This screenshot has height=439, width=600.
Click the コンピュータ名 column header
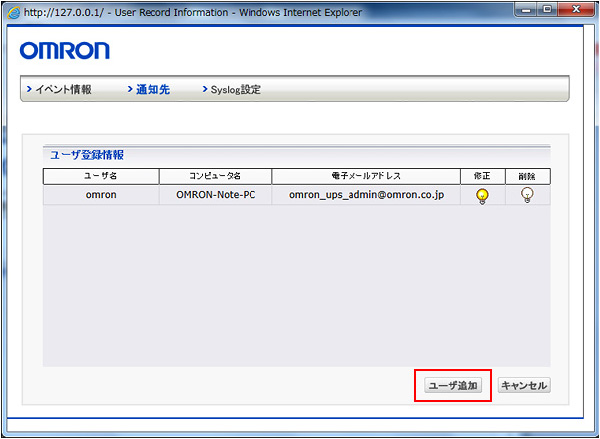pyautogui.click(x=215, y=176)
